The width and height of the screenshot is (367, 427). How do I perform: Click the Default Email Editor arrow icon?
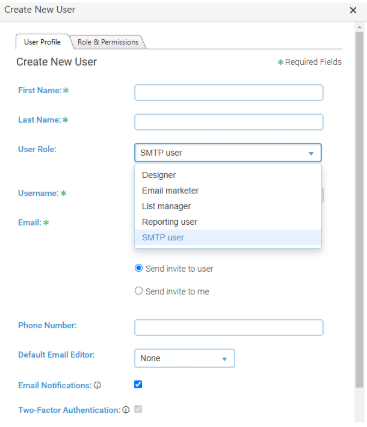click(224, 359)
